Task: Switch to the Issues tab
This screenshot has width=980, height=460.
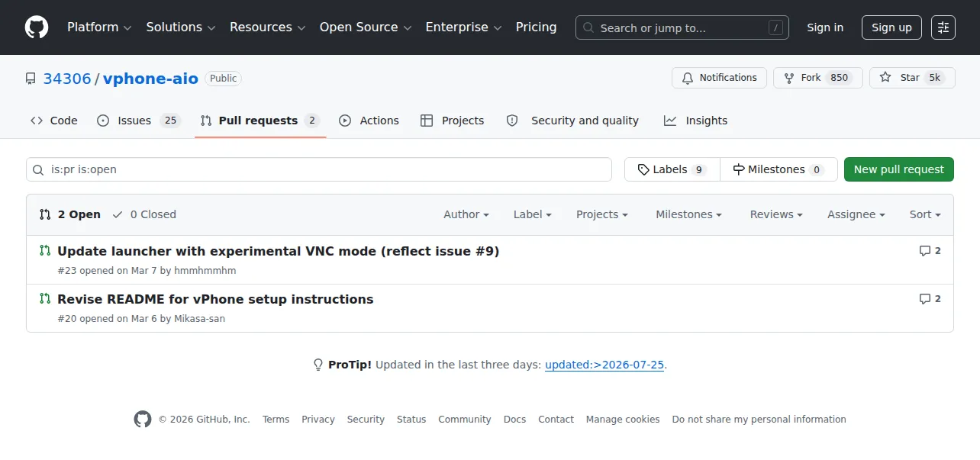Action: point(138,121)
